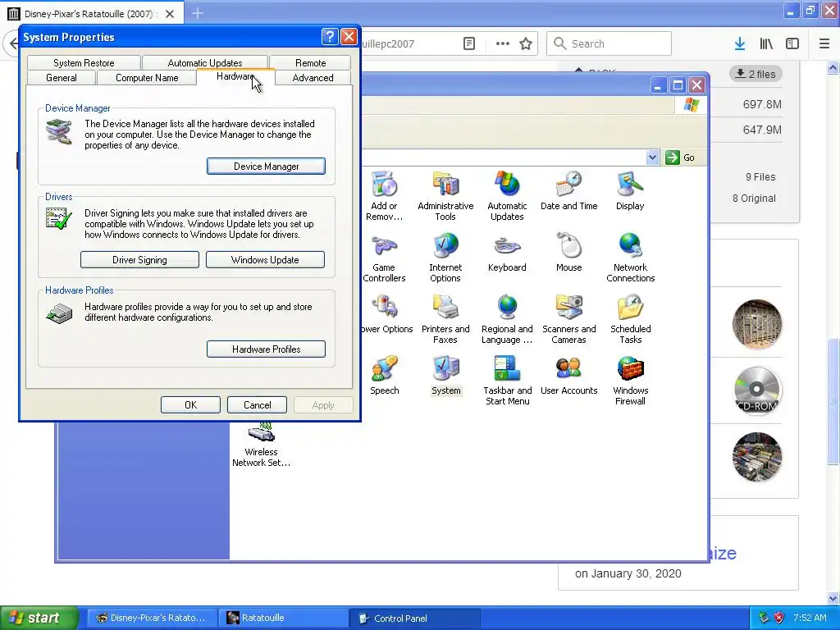Click the 8 Original link text

click(754, 199)
